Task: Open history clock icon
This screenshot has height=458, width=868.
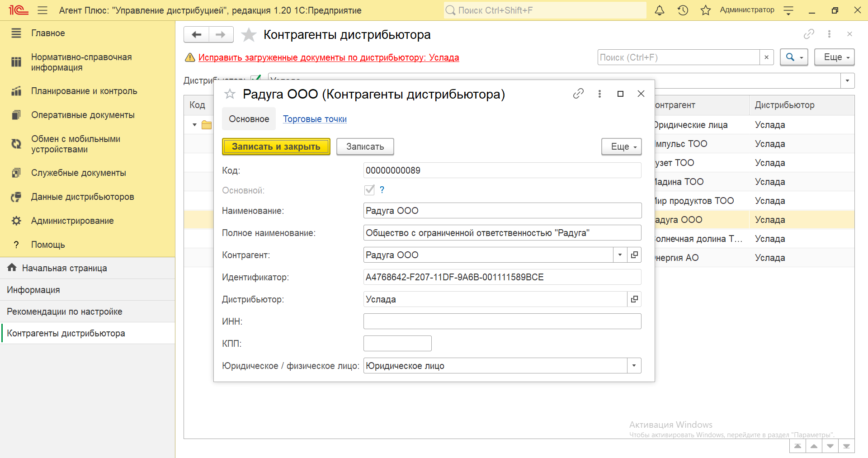Action: coord(683,10)
